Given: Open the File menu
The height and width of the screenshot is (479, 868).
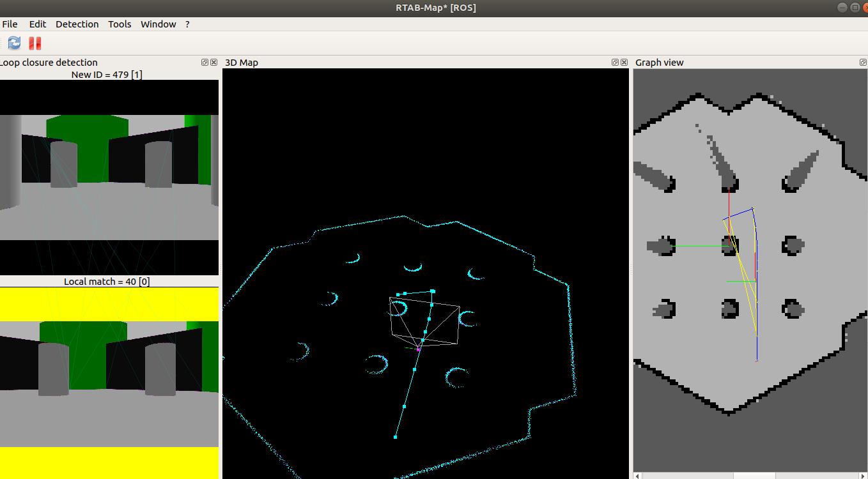Looking at the screenshot, I should pos(10,24).
